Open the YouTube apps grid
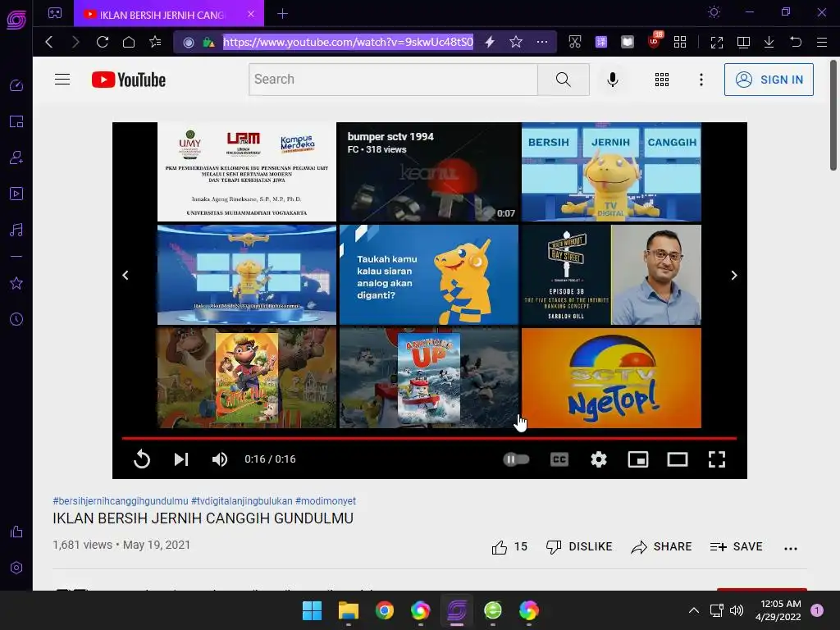Viewport: 840px width, 630px height. [662, 80]
